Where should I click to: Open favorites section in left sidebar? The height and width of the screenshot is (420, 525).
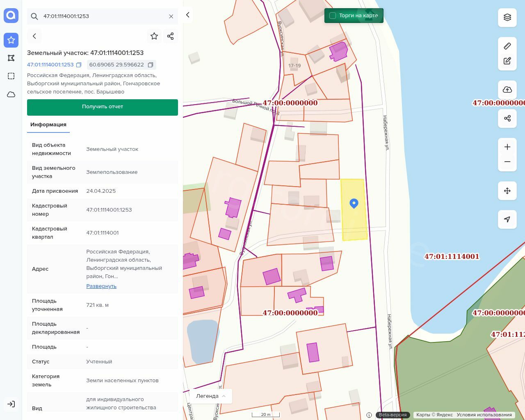[x=11, y=40]
